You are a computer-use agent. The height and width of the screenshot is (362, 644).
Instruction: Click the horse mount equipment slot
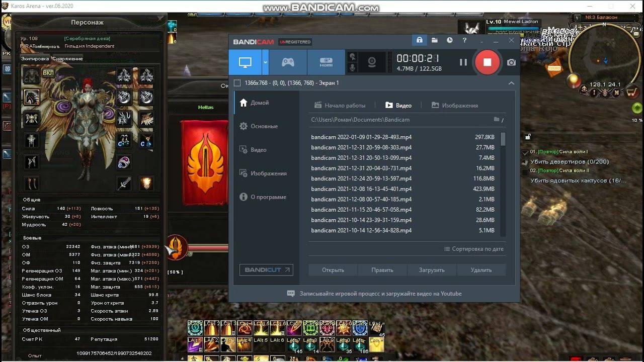click(32, 97)
